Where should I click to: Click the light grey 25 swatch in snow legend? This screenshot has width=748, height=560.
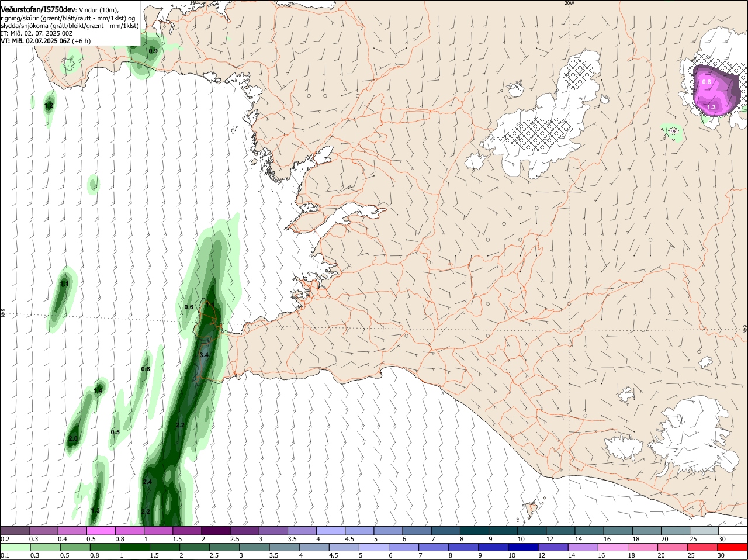tap(705, 530)
